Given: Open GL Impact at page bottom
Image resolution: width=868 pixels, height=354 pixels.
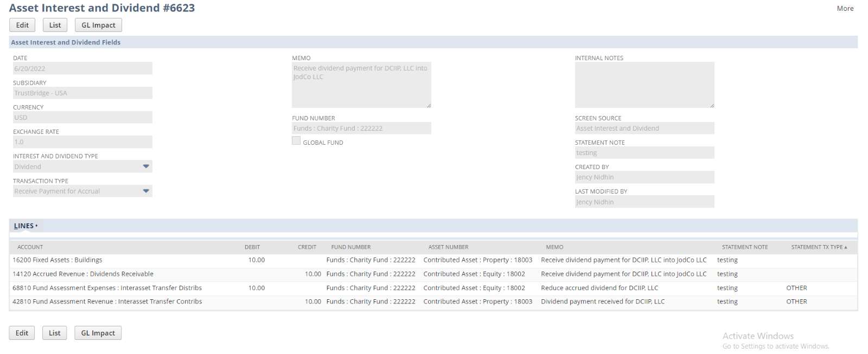Looking at the screenshot, I should point(98,333).
